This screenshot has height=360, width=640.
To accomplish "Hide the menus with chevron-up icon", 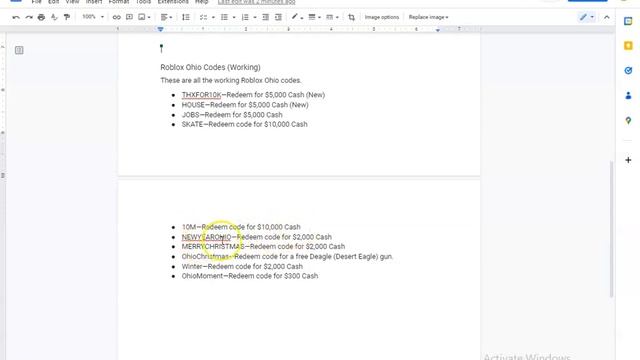I will (x=607, y=17).
